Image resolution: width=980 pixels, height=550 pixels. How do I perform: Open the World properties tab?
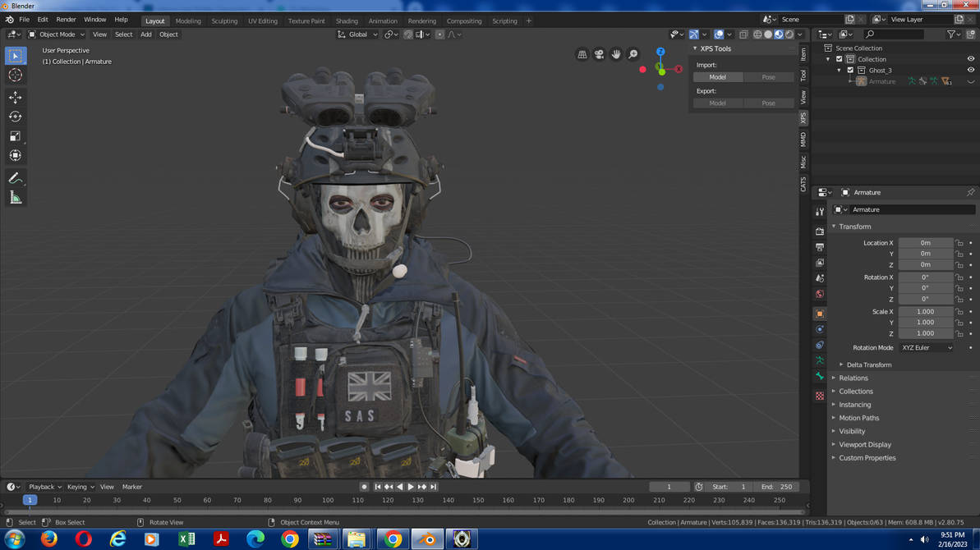[819, 294]
